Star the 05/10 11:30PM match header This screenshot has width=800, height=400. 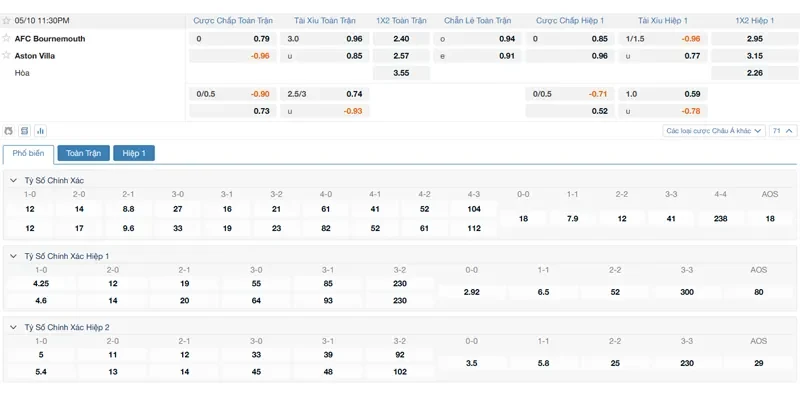(x=6, y=20)
